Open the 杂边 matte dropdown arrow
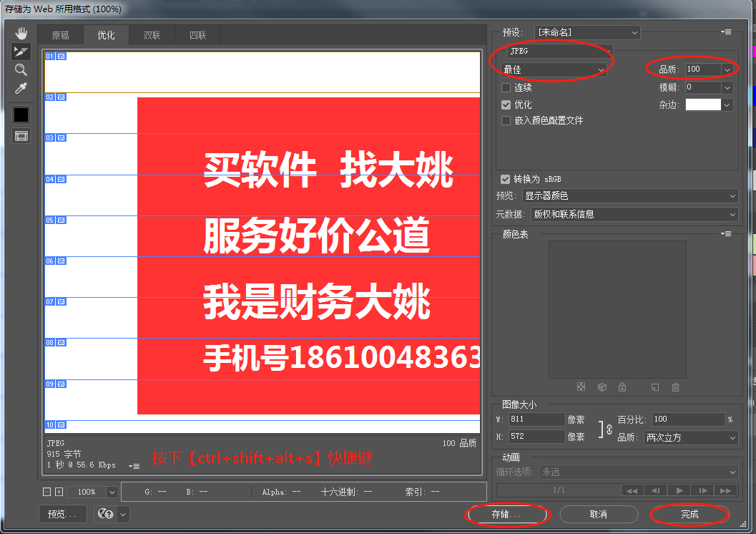The width and height of the screenshot is (756, 534). [727, 105]
